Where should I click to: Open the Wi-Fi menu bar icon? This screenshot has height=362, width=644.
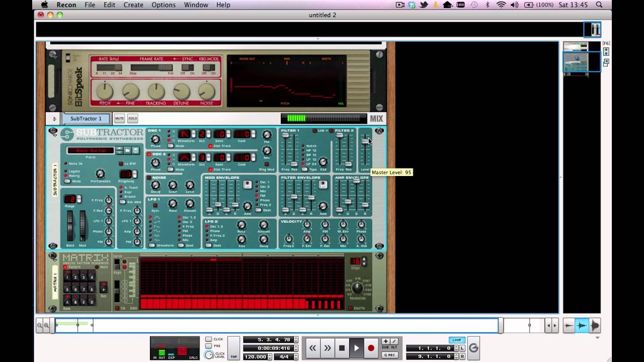tap(501, 5)
